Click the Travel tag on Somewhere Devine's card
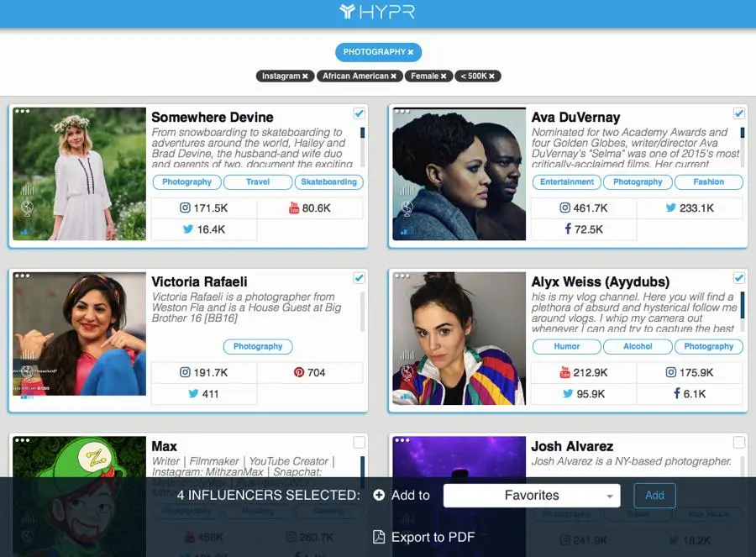756x557 pixels. pyautogui.click(x=257, y=181)
